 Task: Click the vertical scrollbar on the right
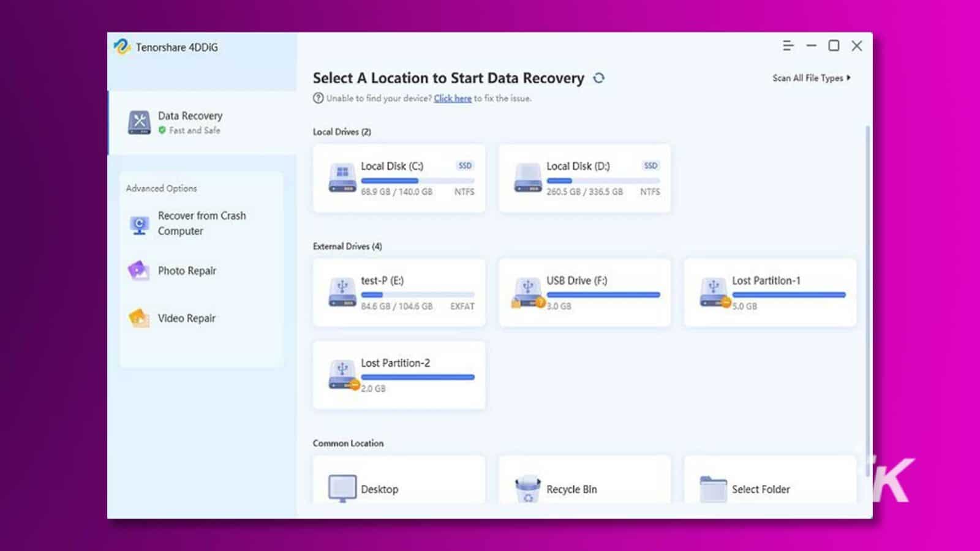pos(867,275)
